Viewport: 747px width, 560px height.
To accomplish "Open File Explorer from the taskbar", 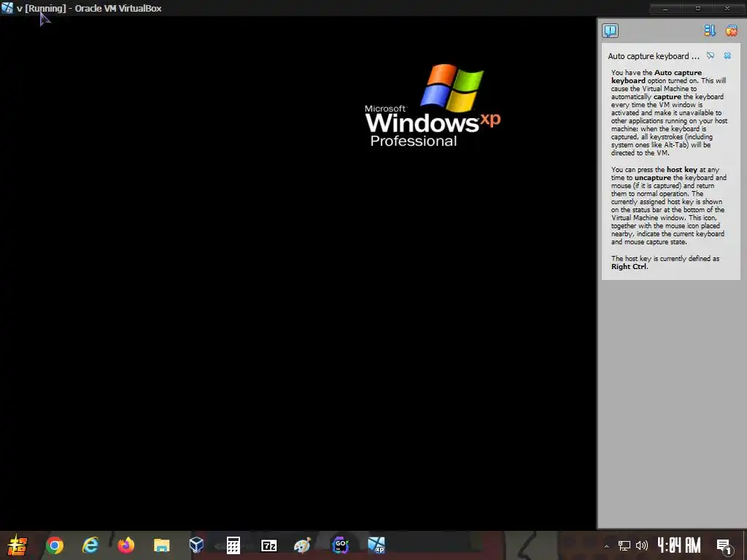I will pyautogui.click(x=161, y=545).
